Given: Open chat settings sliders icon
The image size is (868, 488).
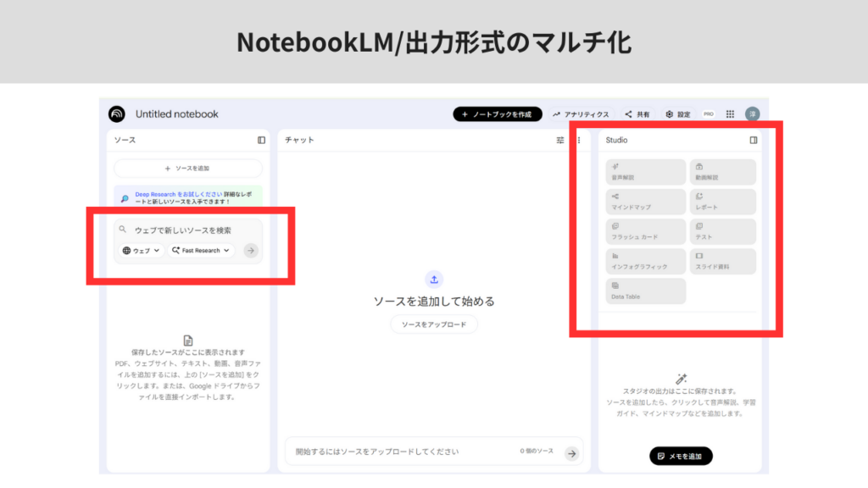Looking at the screenshot, I should [x=560, y=140].
